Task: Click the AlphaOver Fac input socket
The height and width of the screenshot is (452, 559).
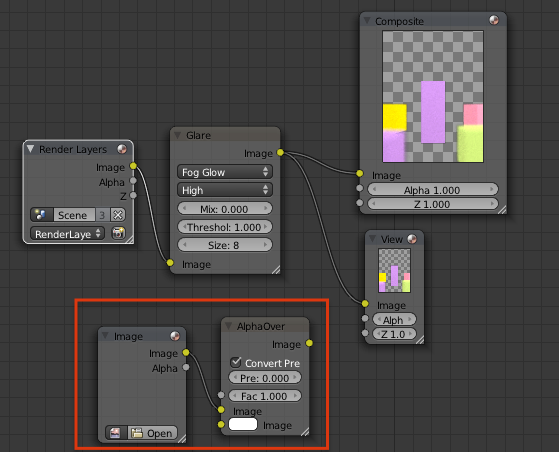Action: (221, 395)
